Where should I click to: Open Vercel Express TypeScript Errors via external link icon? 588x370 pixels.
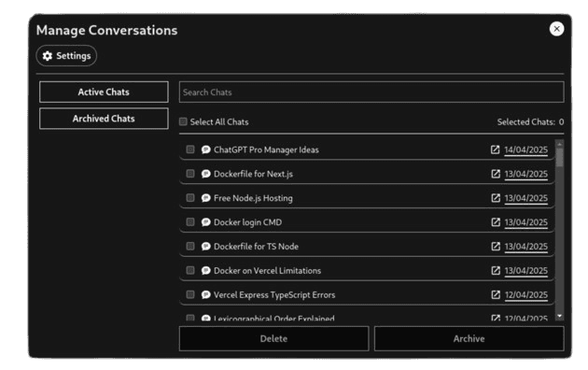496,295
